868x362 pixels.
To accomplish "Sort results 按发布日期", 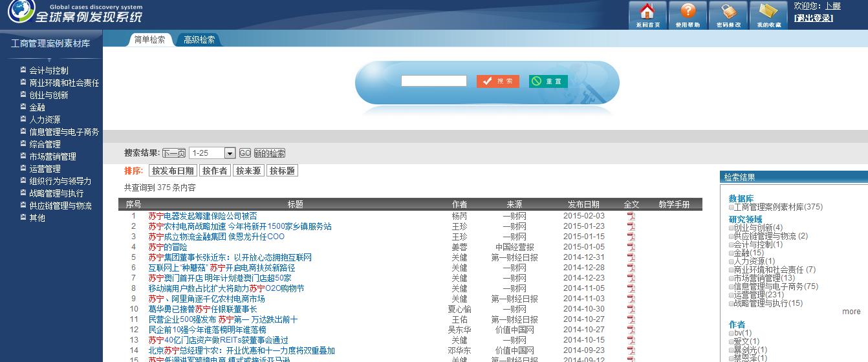I will 173,171.
